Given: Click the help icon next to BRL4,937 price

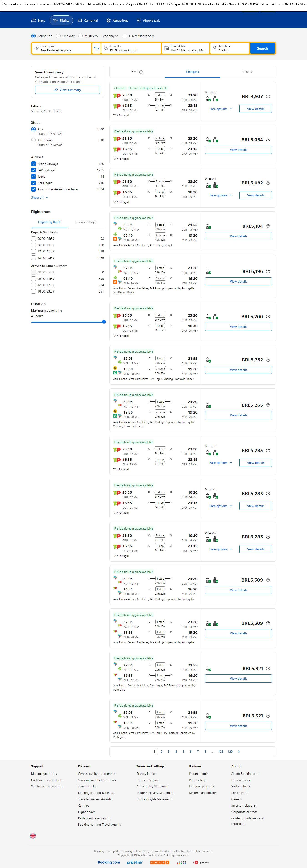Looking at the screenshot, I should point(268,96).
